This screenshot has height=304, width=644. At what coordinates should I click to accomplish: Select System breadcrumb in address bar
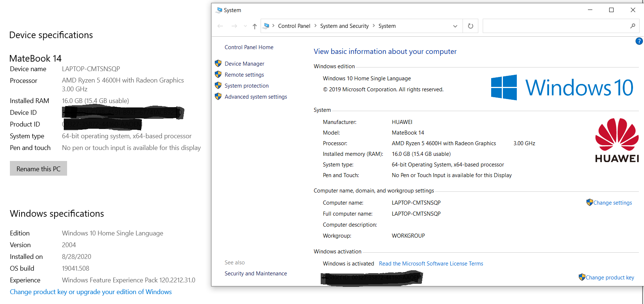click(387, 26)
